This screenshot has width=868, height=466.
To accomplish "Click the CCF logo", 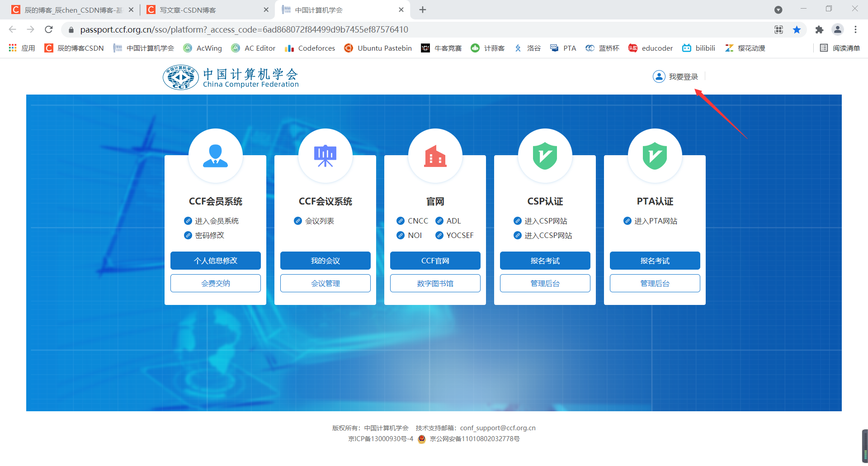I will [x=180, y=77].
